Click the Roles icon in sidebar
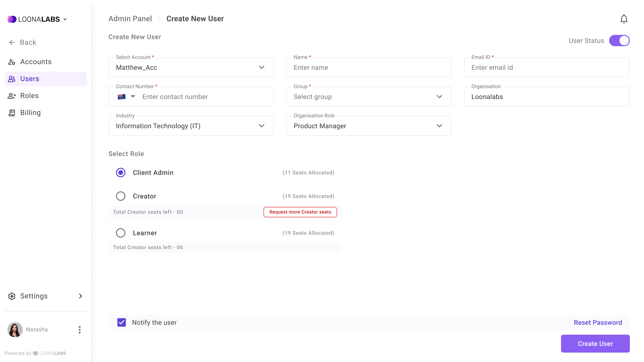 click(12, 96)
